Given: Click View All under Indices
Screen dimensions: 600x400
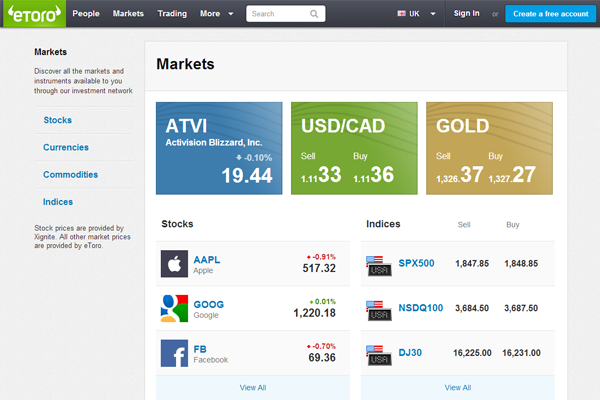Looking at the screenshot, I should pyautogui.click(x=458, y=388).
